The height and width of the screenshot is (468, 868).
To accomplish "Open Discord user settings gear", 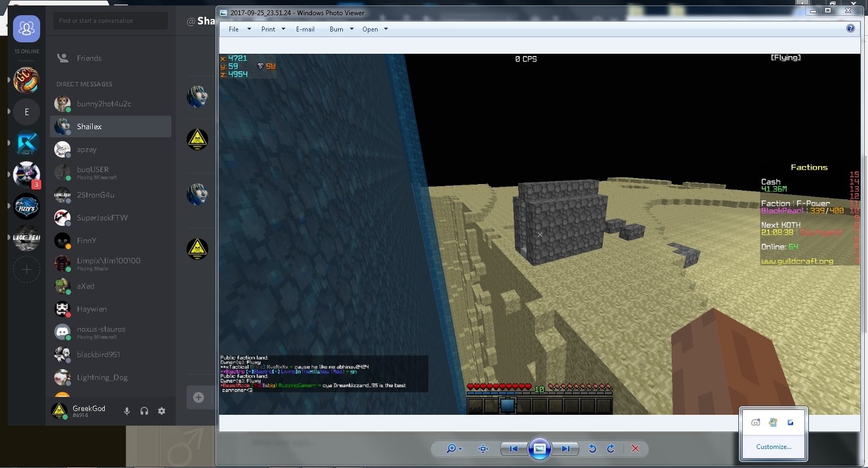I will (162, 411).
